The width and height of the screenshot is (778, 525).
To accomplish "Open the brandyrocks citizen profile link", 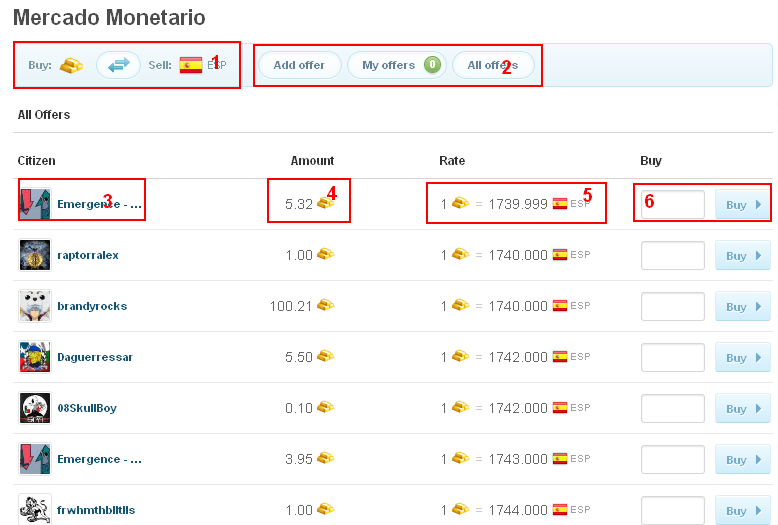I will (x=92, y=306).
